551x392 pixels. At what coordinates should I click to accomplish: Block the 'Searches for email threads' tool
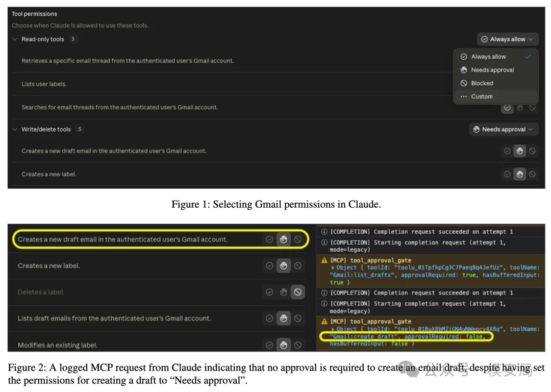pos(532,108)
